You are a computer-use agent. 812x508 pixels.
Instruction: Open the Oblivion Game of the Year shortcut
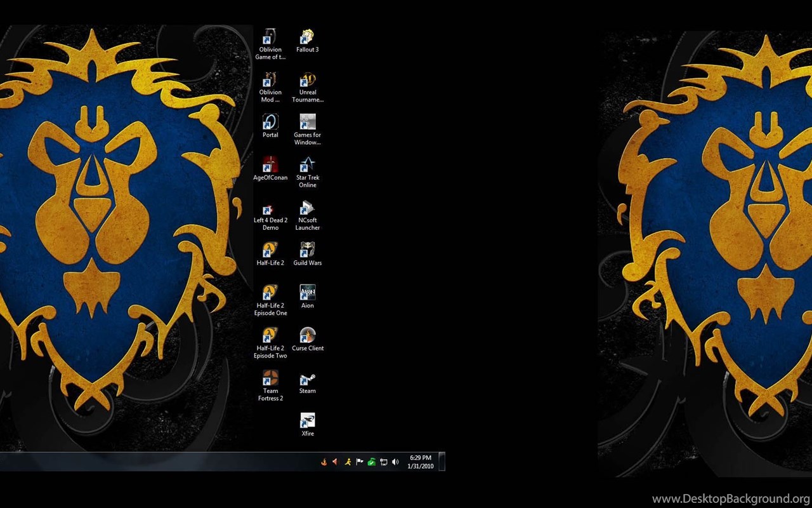pos(270,44)
